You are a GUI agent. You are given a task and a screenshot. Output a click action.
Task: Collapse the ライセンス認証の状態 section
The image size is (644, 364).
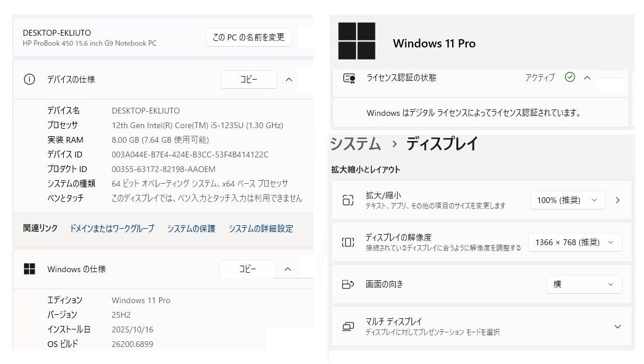coord(587,78)
